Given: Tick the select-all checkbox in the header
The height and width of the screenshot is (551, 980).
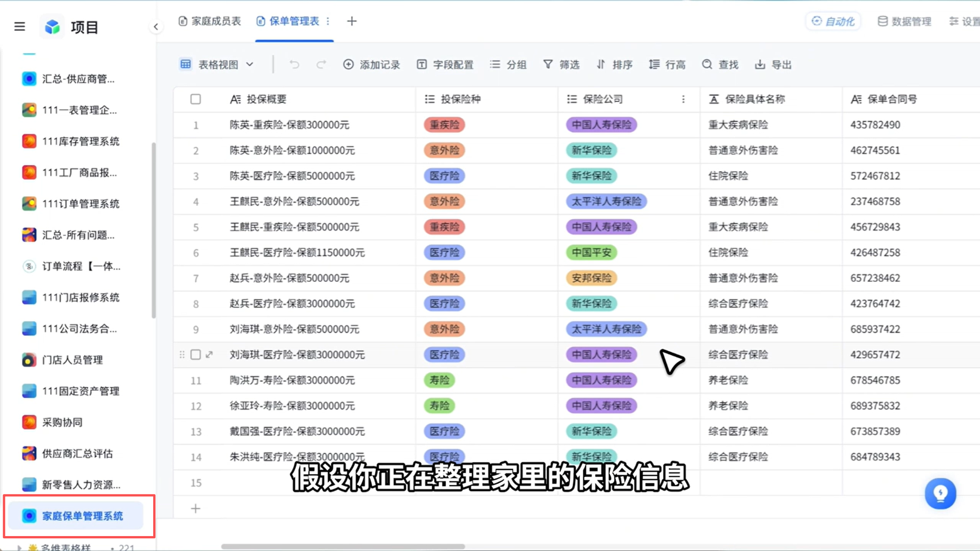Looking at the screenshot, I should click(x=195, y=99).
